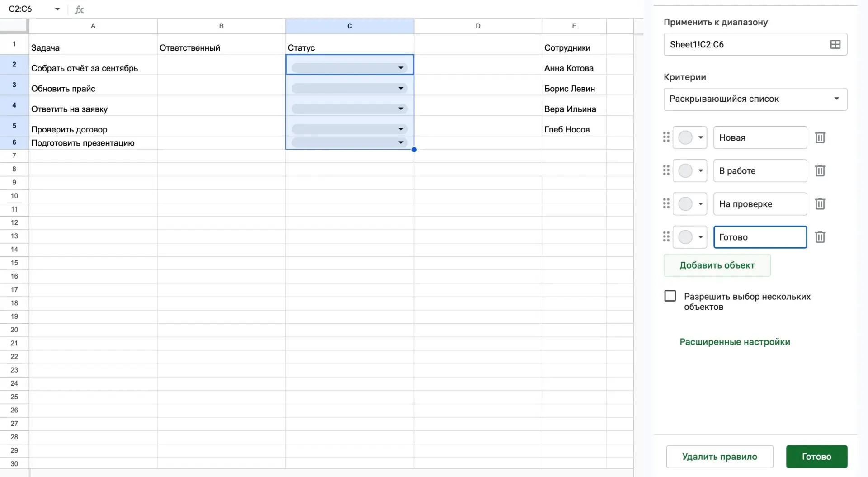The height and width of the screenshot is (477, 868).
Task: Open the status dropdown for "Подготовить презентацию"
Action: [x=401, y=142]
